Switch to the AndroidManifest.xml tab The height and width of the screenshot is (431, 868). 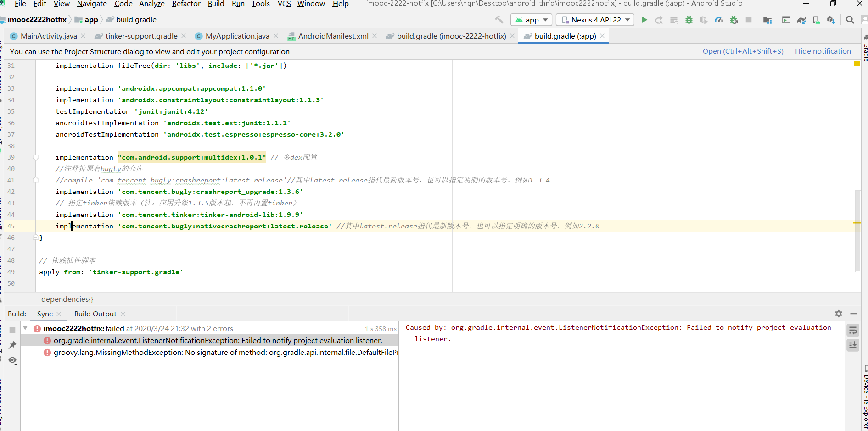(x=333, y=36)
